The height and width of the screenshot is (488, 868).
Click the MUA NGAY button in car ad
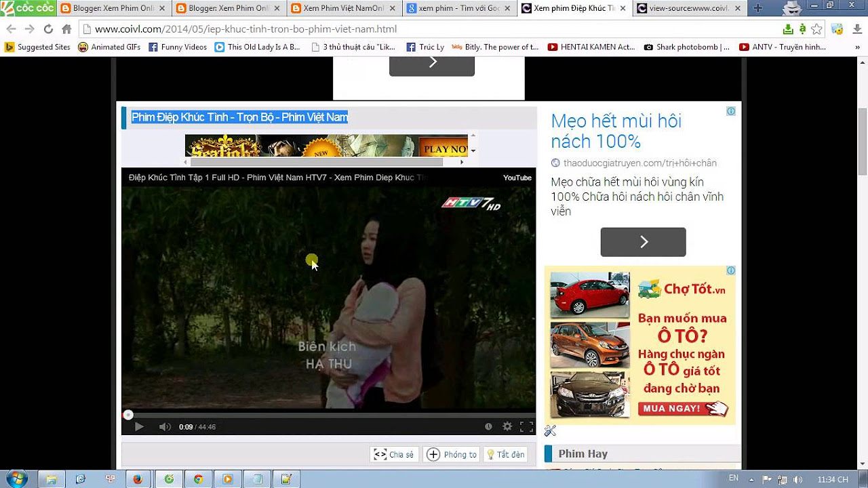(x=682, y=408)
